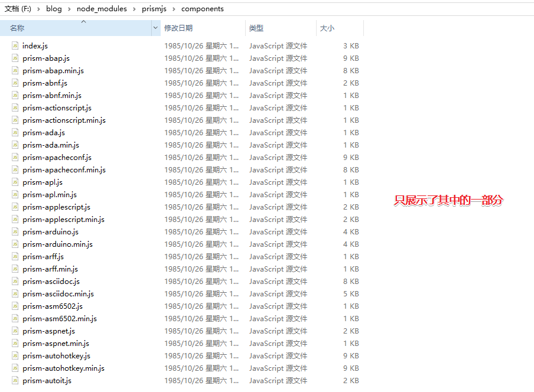
Task: Click the icon beside prism-arff.min.js
Action: [x=15, y=269]
